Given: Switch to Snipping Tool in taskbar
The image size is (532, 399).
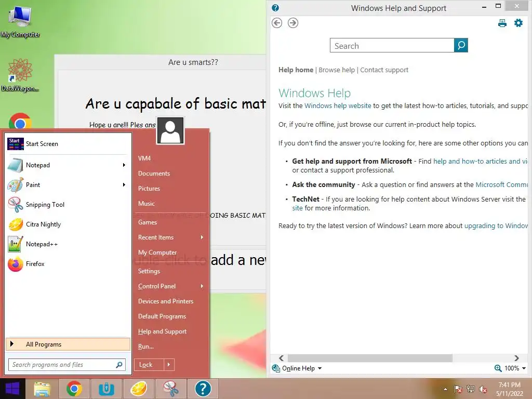Looking at the screenshot, I should pyautogui.click(x=170, y=389).
